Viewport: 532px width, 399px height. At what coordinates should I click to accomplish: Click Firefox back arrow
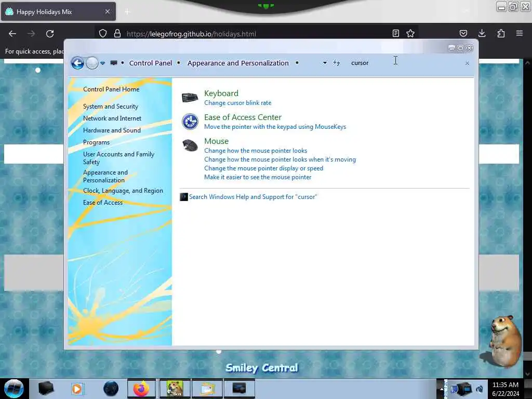coord(12,34)
